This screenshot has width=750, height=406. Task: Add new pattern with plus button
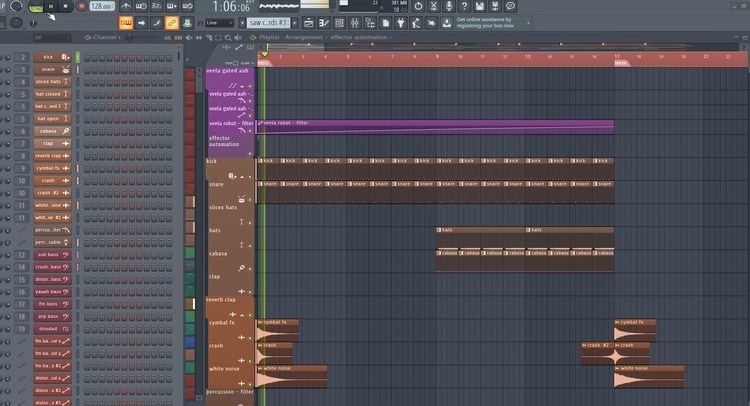295,22
